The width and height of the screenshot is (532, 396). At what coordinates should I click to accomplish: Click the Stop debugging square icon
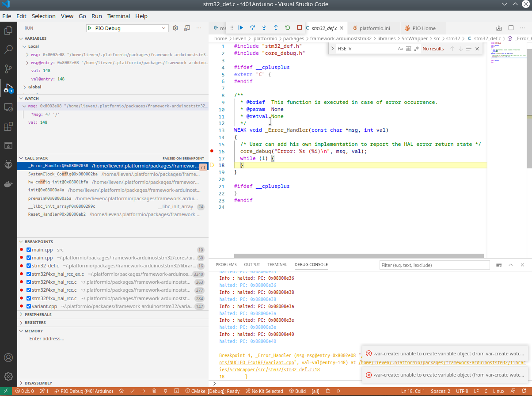300,27
